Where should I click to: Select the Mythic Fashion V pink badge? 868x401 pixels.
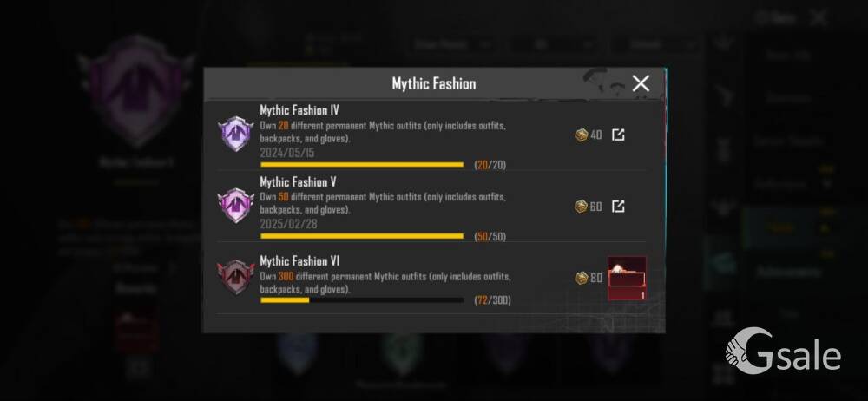click(236, 206)
